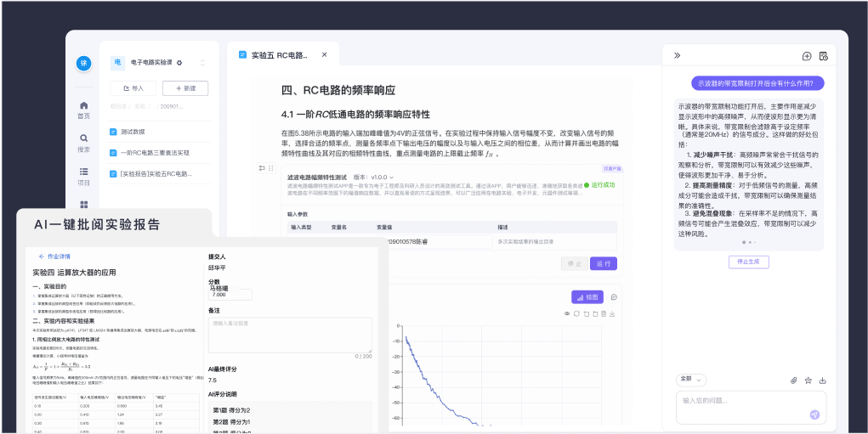
Task: Click the 停止生成 button
Action: [x=748, y=262]
